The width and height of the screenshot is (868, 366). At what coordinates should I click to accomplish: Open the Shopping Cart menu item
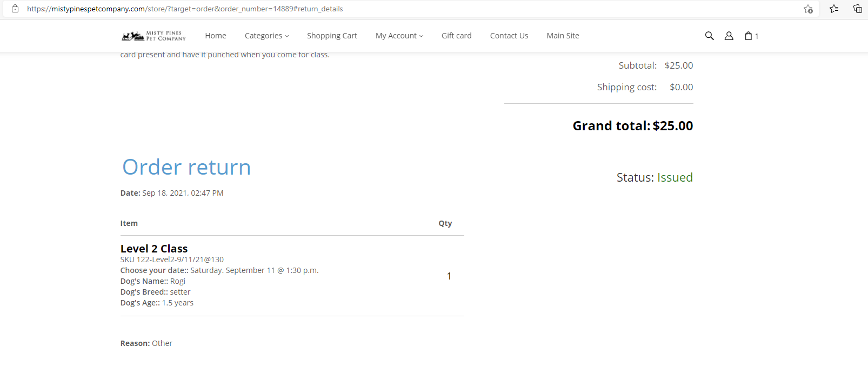point(332,36)
